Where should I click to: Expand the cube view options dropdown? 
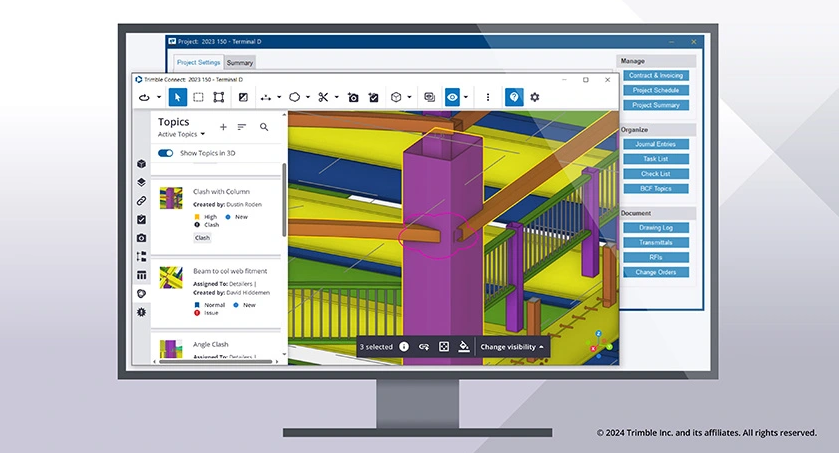tap(409, 97)
